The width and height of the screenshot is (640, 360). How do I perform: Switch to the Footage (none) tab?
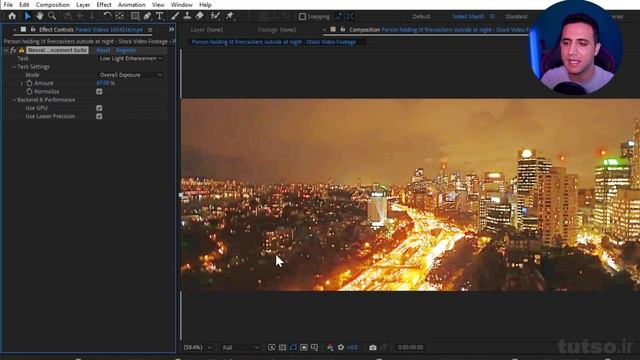click(277, 29)
